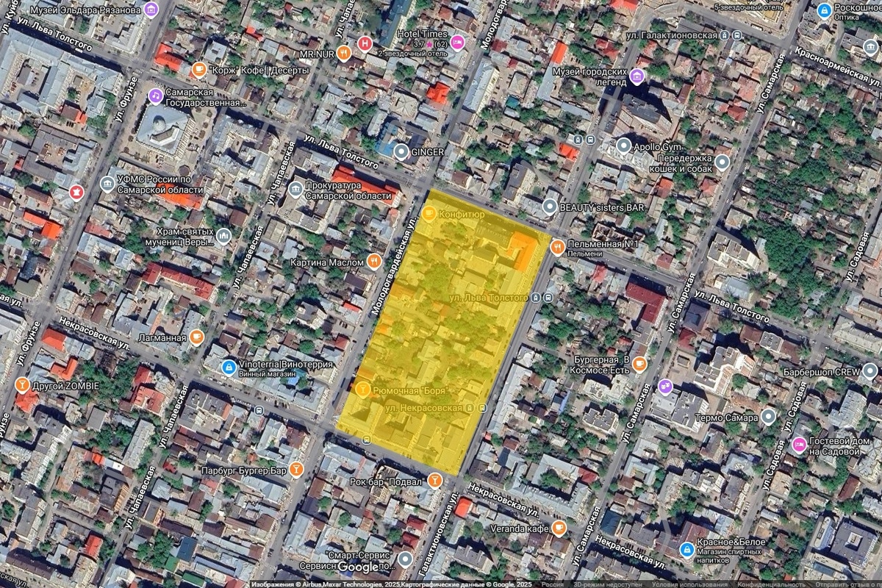Screen dimensions: 882x588
Task: Select the Барбершоп CREW marker
Action: [870, 372]
